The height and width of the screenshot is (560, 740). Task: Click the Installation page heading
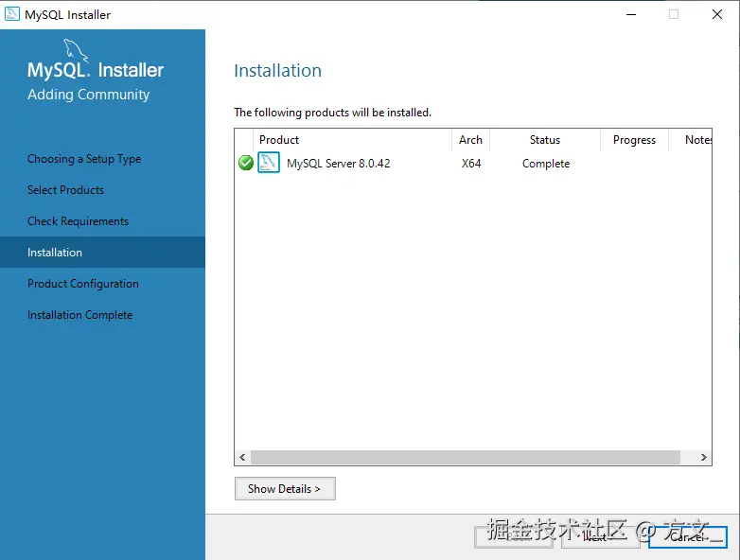click(277, 71)
